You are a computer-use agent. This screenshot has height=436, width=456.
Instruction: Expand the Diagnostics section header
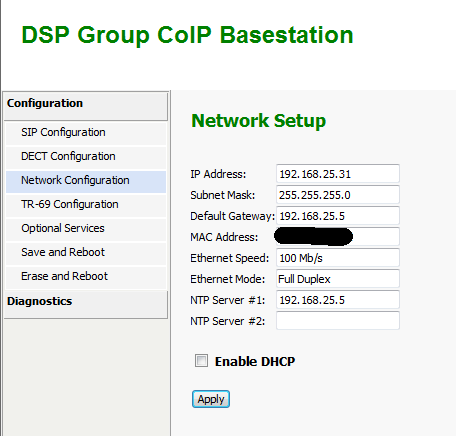coord(86,304)
